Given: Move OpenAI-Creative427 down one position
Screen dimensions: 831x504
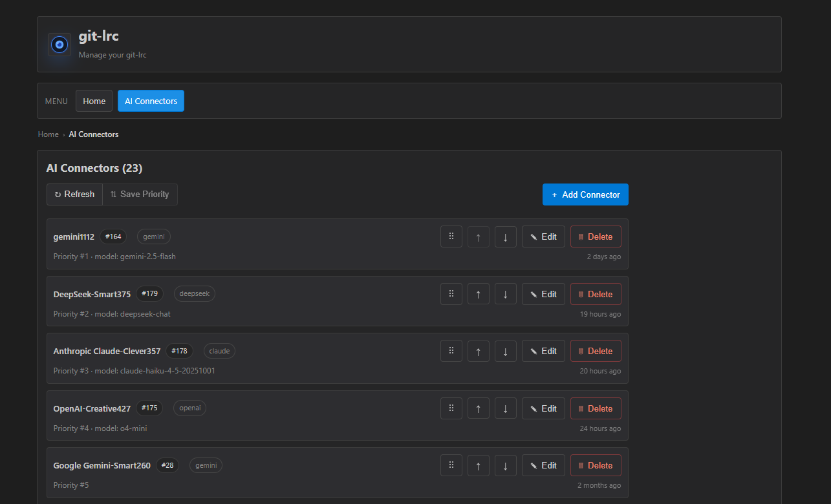Looking at the screenshot, I should click(505, 408).
